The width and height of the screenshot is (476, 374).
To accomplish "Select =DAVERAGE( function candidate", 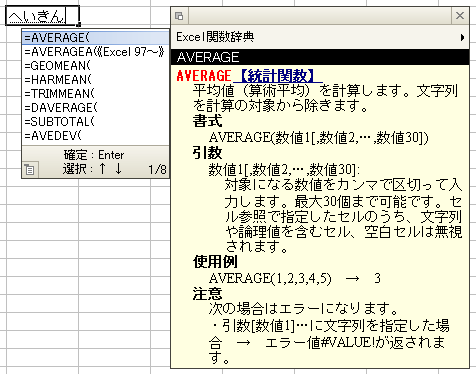I will click(x=96, y=108).
